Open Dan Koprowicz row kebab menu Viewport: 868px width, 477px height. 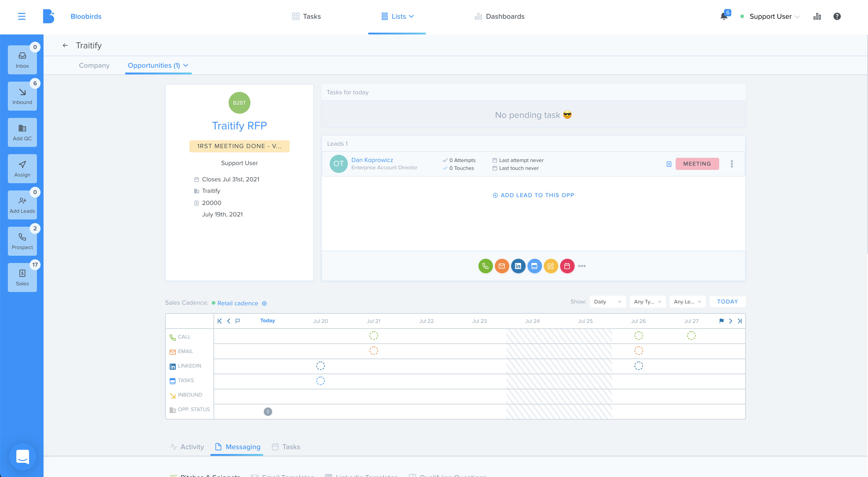732,164
